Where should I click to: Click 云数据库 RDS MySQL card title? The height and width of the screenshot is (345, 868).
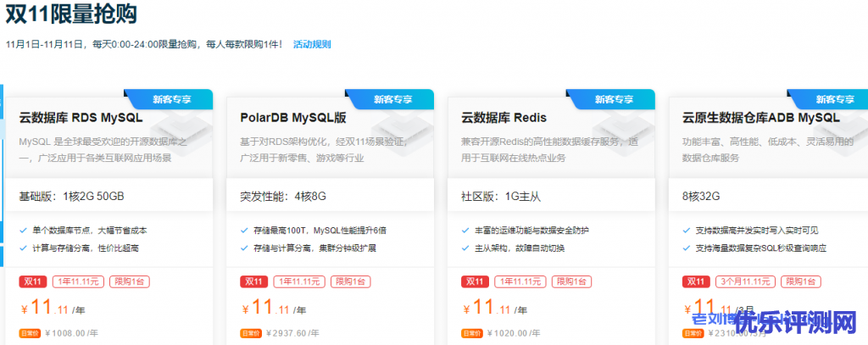81,117
